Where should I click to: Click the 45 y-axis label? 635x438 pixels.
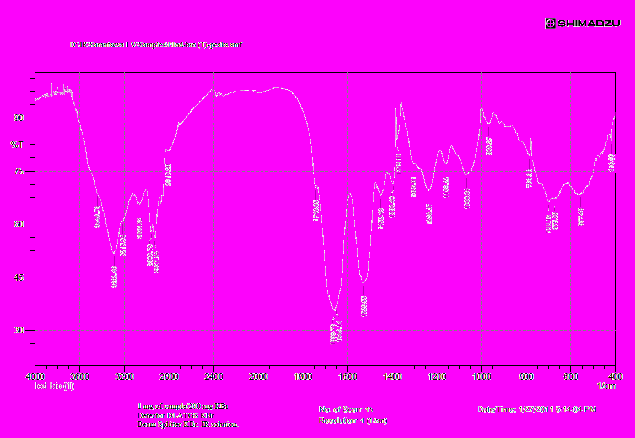pos(20,278)
